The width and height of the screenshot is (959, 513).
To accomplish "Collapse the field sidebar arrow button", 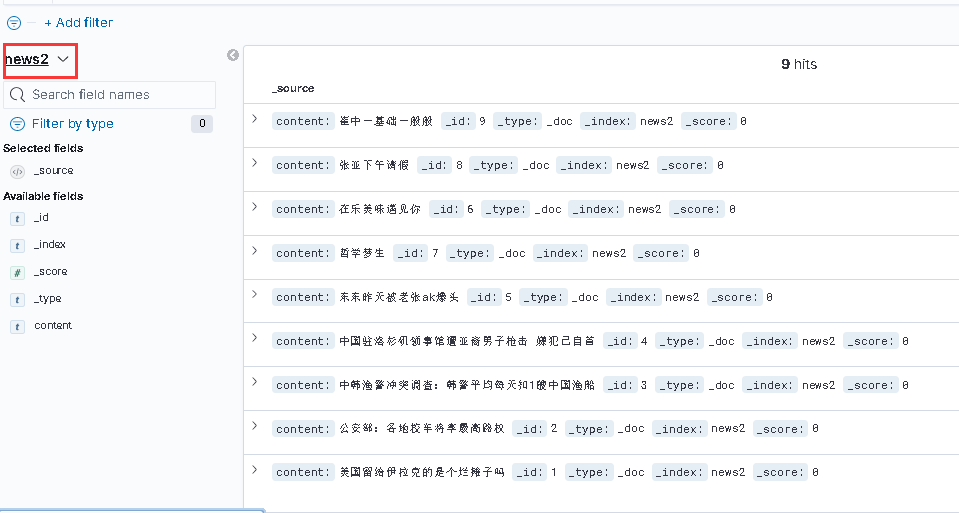I will click(233, 55).
